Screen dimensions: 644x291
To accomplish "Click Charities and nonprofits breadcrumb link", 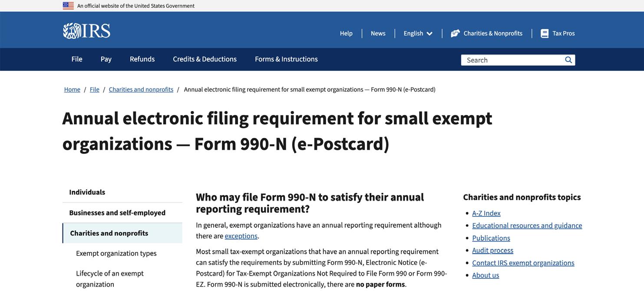I will (141, 89).
